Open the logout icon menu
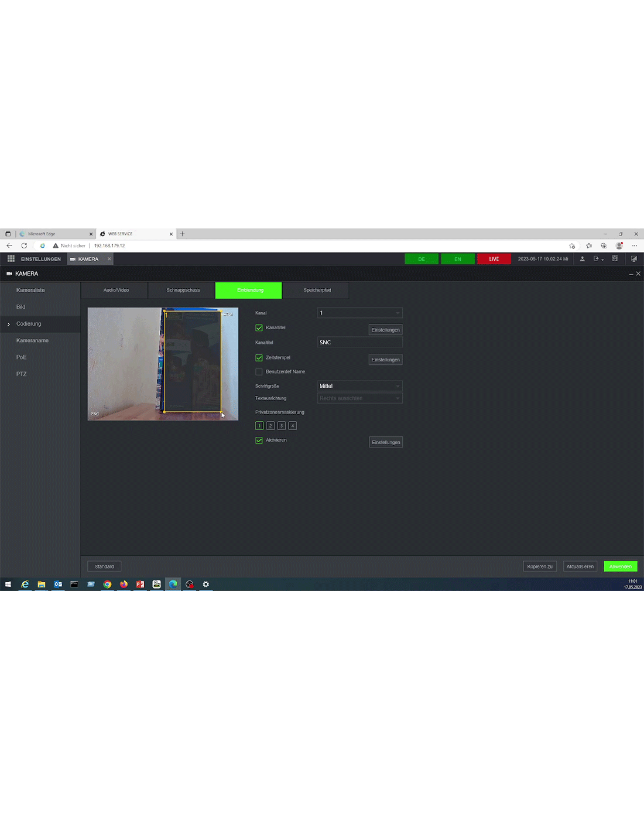 point(597,259)
